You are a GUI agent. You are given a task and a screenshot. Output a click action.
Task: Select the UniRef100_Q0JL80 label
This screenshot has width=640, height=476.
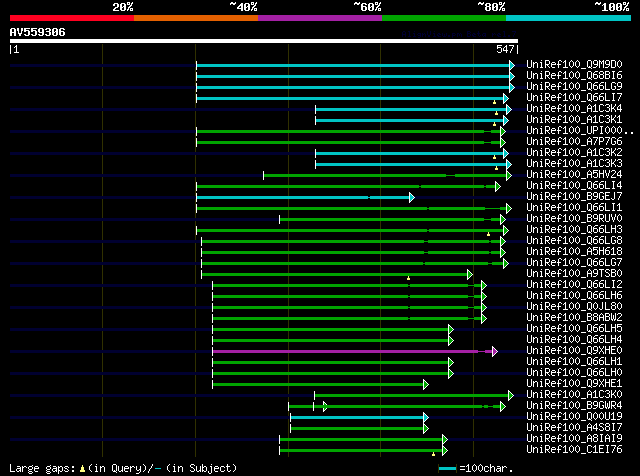click(x=574, y=307)
